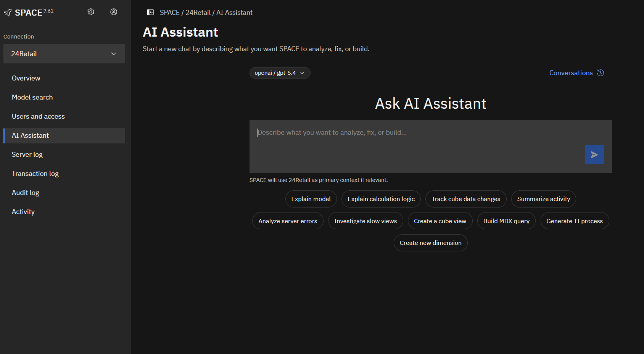Open the openai / gpt-5.4 model selector
Image resolution: width=644 pixels, height=354 pixels.
[x=280, y=73]
